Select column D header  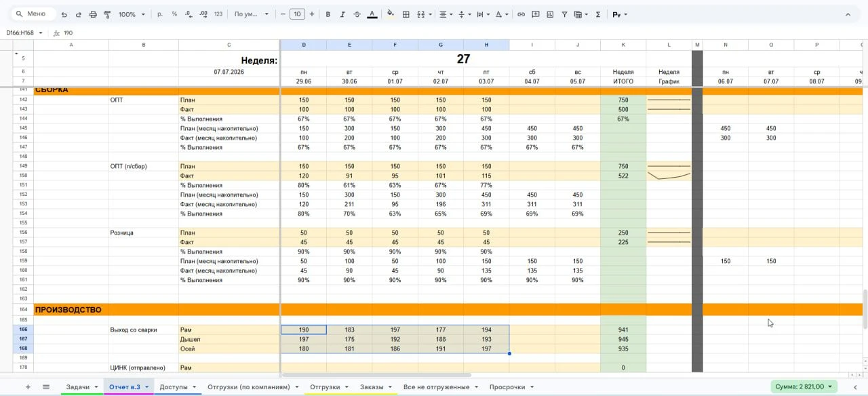[304, 45]
